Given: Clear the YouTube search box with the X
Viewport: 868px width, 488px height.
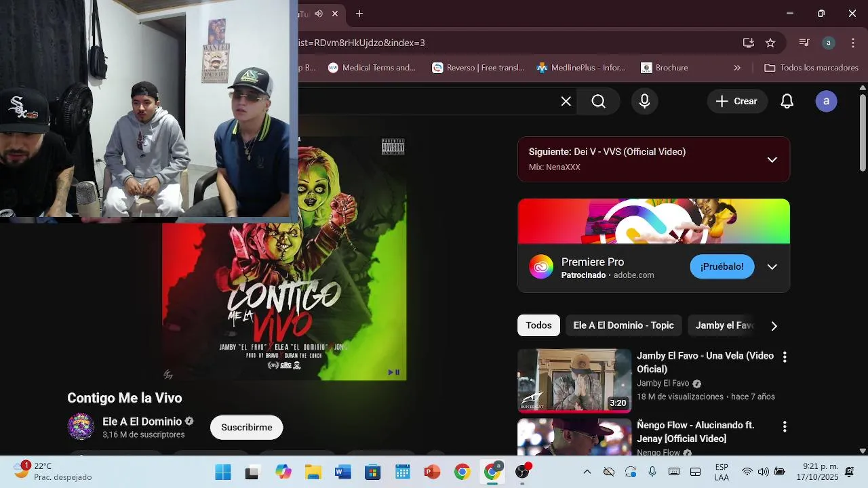Looking at the screenshot, I should coord(566,101).
